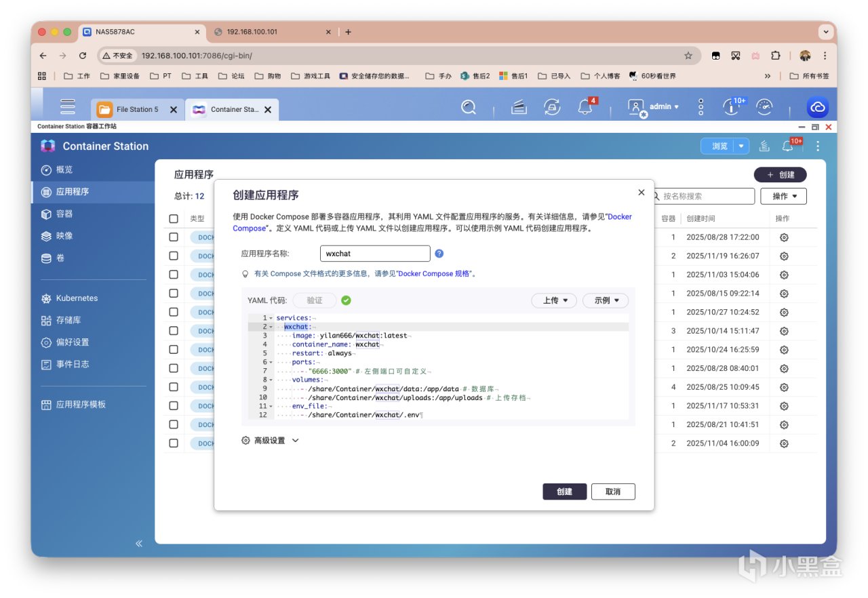Fold YAML line 8 volumes block
The image size is (868, 598).
[x=271, y=380]
